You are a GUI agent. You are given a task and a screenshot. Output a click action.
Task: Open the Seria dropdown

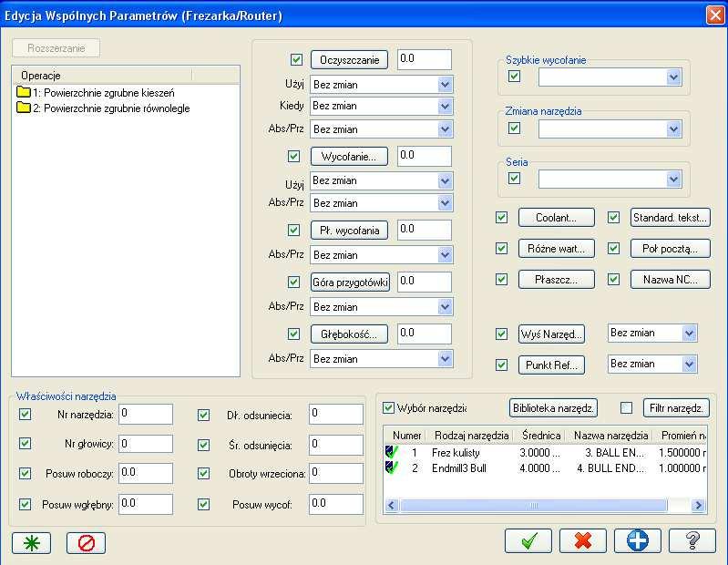point(610,180)
